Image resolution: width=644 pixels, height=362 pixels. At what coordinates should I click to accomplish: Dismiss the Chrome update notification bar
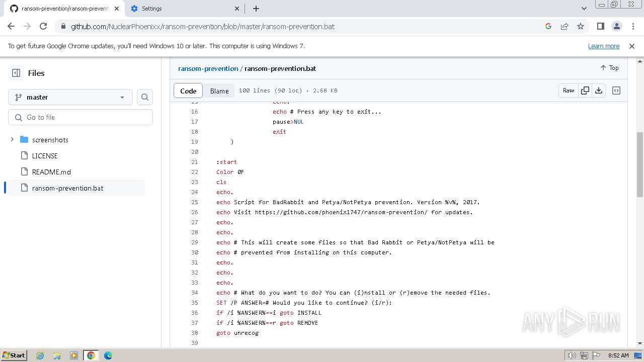coord(632,46)
